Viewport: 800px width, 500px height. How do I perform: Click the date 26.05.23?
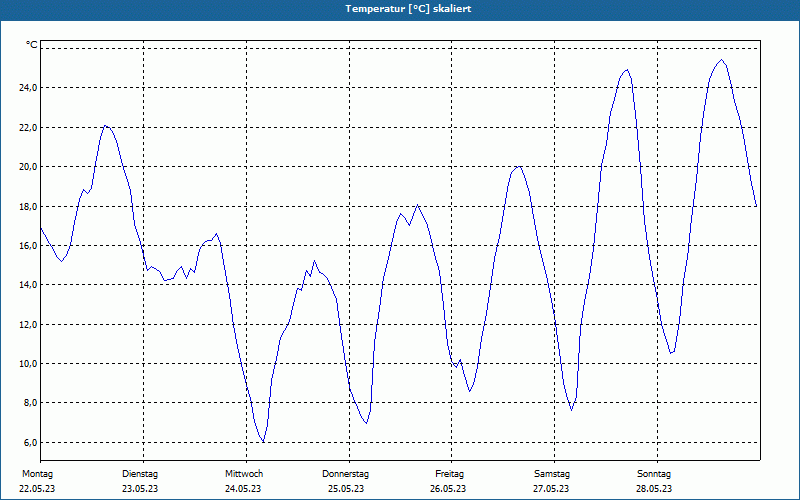point(448,489)
